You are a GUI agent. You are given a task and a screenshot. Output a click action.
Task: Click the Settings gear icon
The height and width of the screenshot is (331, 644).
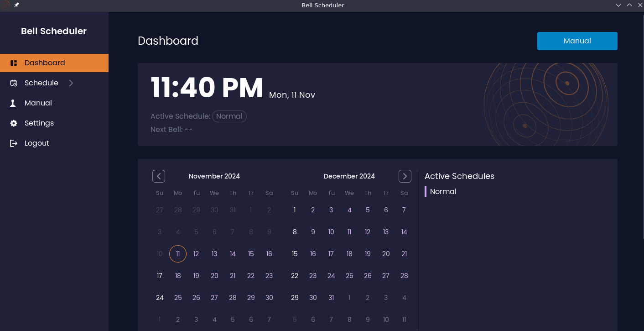coord(14,123)
